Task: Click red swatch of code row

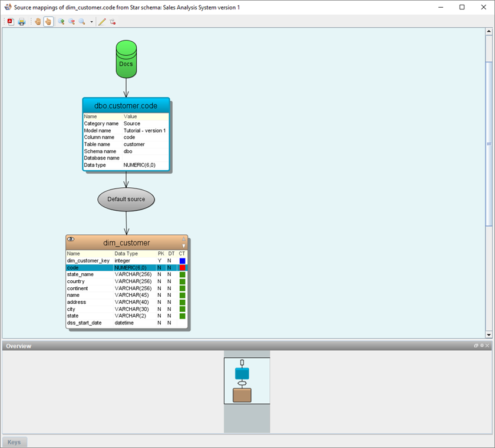Action: [182, 268]
